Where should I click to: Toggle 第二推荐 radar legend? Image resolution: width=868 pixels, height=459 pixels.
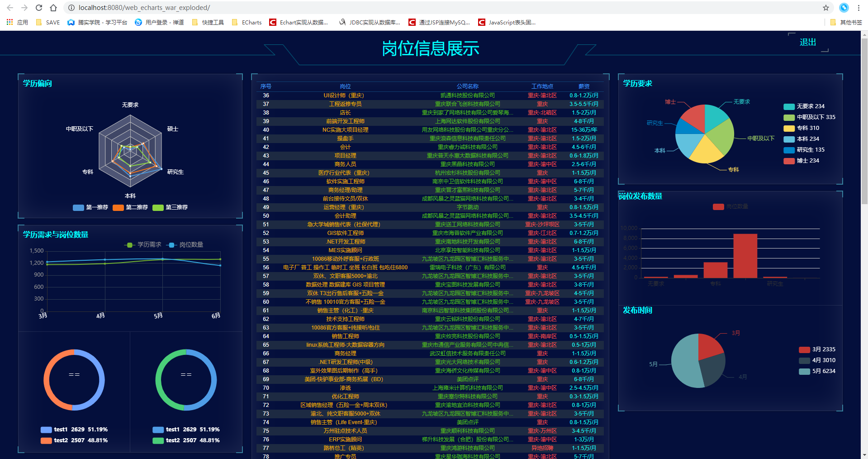(x=130, y=207)
